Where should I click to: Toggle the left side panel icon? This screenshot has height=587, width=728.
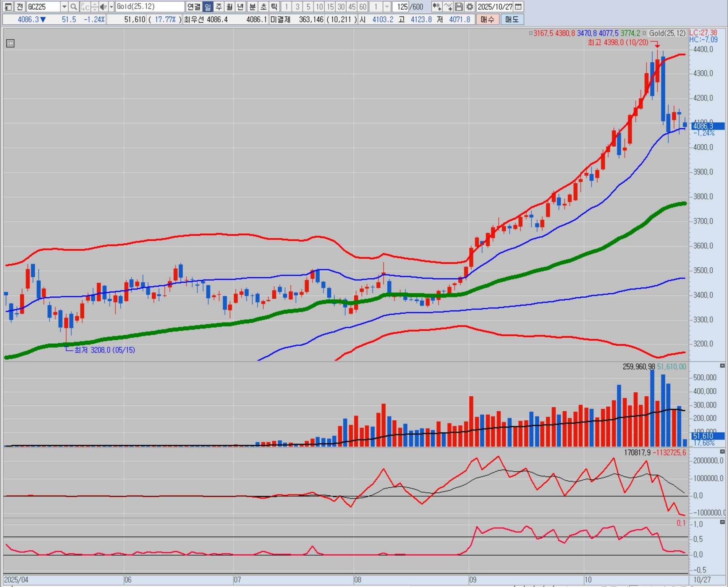point(8,7)
